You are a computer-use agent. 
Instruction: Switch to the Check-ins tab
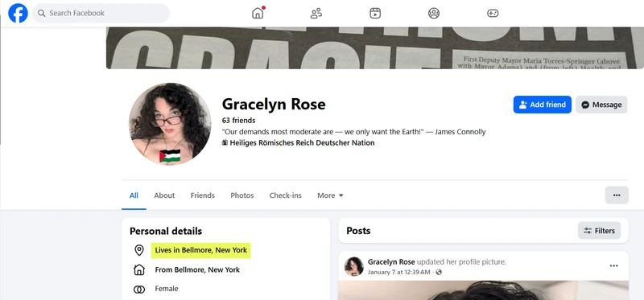[286, 195]
